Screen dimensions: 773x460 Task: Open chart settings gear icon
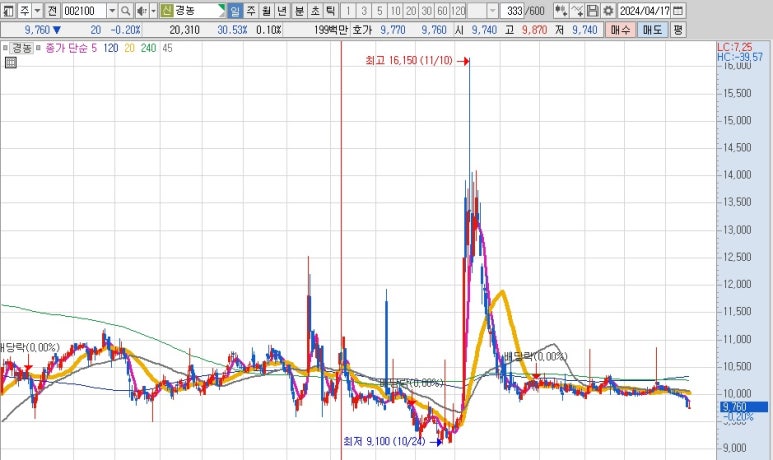(608, 10)
